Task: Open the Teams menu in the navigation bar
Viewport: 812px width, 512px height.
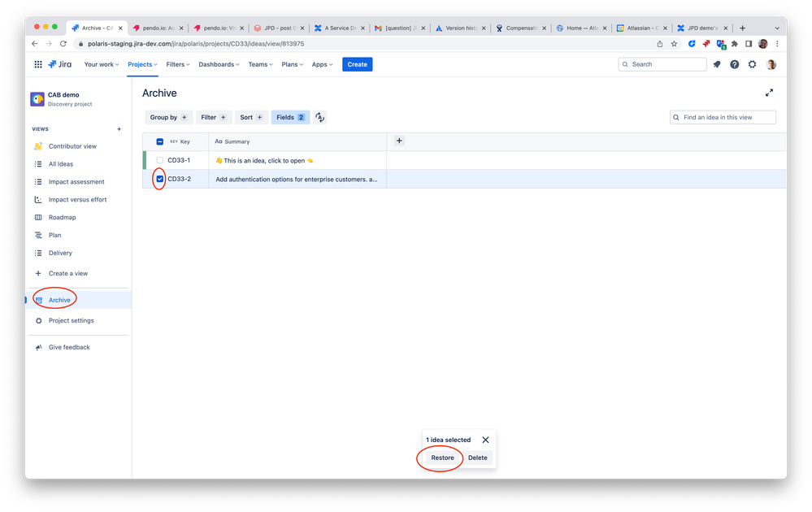Action: [x=260, y=63]
